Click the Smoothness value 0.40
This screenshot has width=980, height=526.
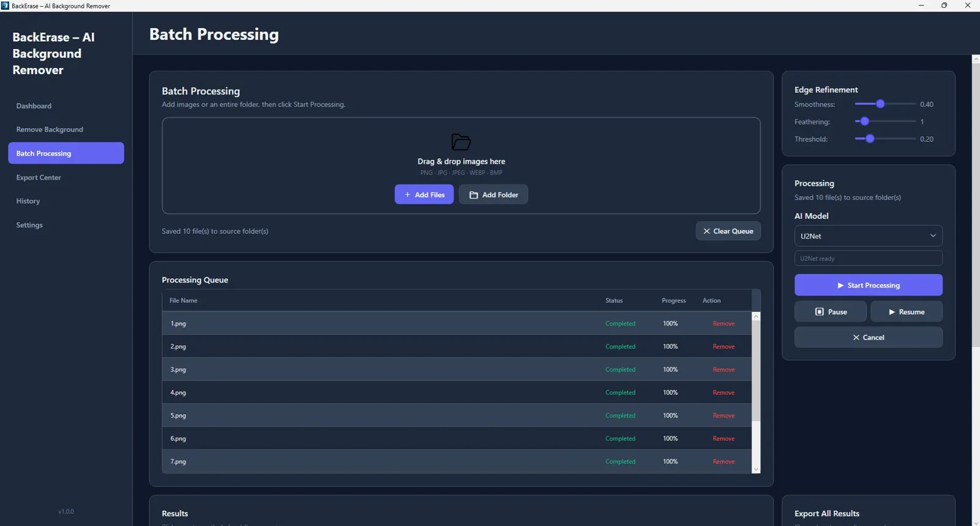point(927,104)
